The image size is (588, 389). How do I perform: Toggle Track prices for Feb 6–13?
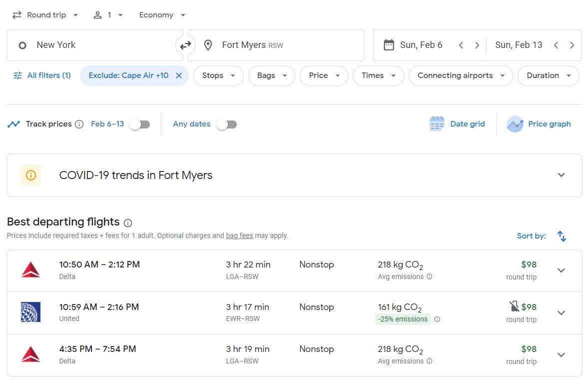(x=140, y=124)
